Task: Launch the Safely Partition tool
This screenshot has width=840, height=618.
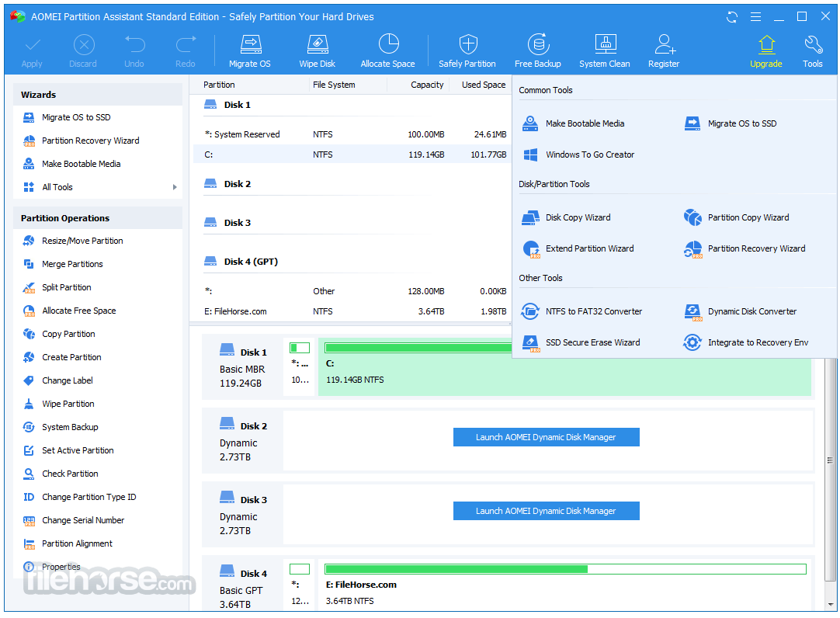Action: [x=467, y=51]
